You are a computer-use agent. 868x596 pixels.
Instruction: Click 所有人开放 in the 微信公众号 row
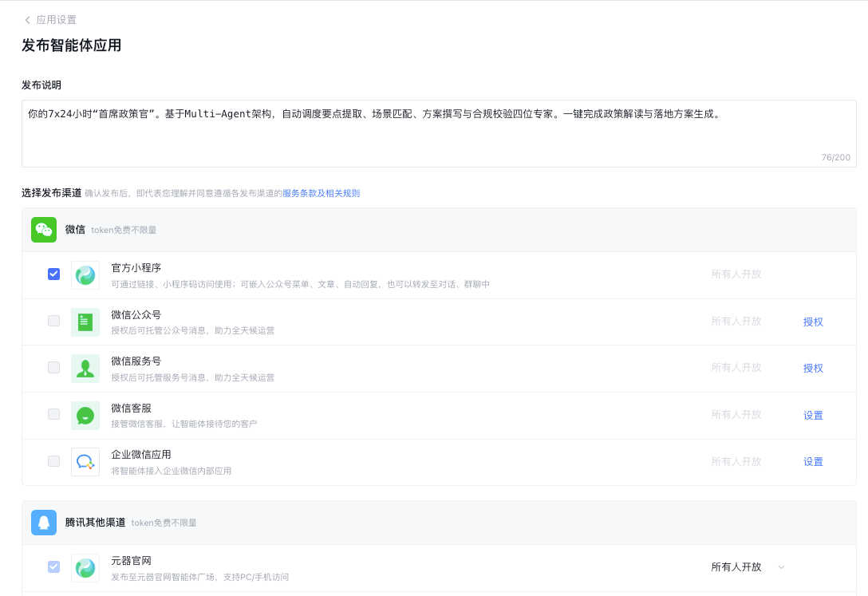(736, 321)
